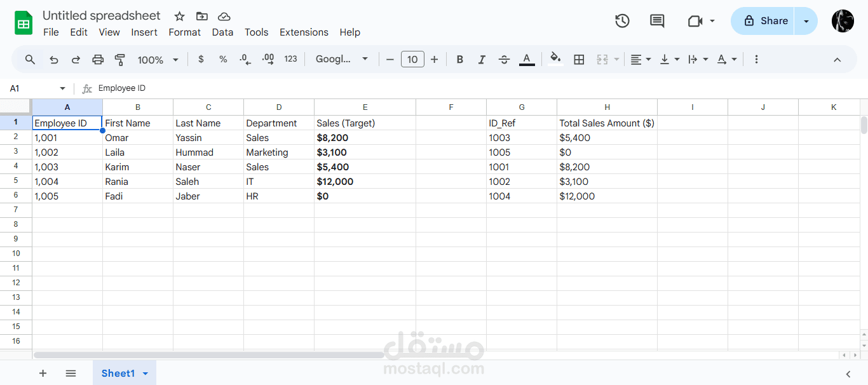Screen dimensions: 868x385
Task: Open the search menus magnifier
Action: tap(31, 59)
